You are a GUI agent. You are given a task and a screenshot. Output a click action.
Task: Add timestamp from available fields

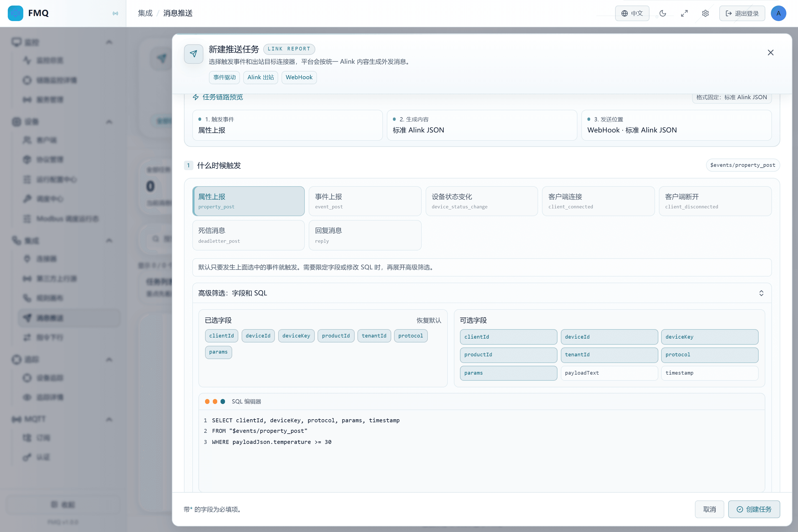pos(709,373)
